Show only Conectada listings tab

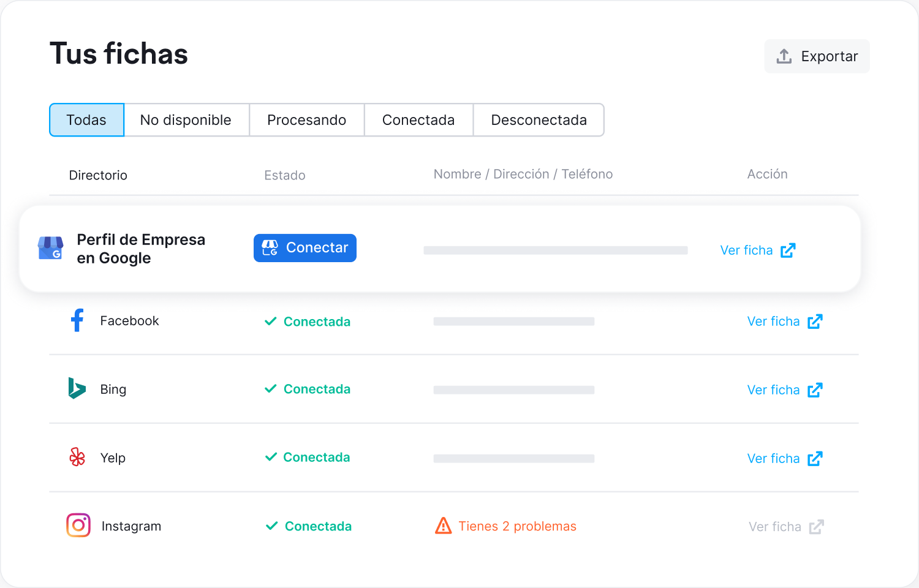[418, 120]
